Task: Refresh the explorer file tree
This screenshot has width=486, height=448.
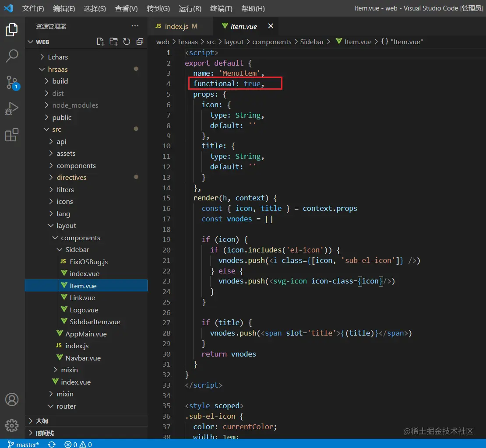Action: point(127,42)
